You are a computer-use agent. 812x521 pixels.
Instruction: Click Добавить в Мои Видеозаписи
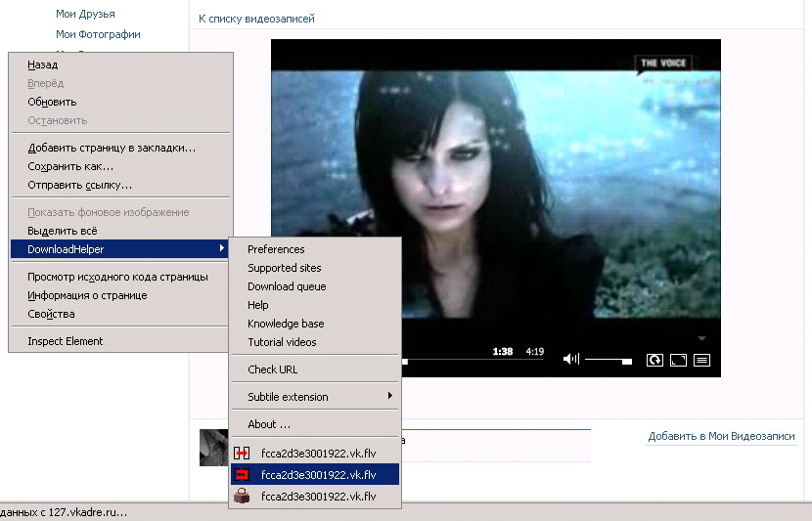[x=721, y=436]
